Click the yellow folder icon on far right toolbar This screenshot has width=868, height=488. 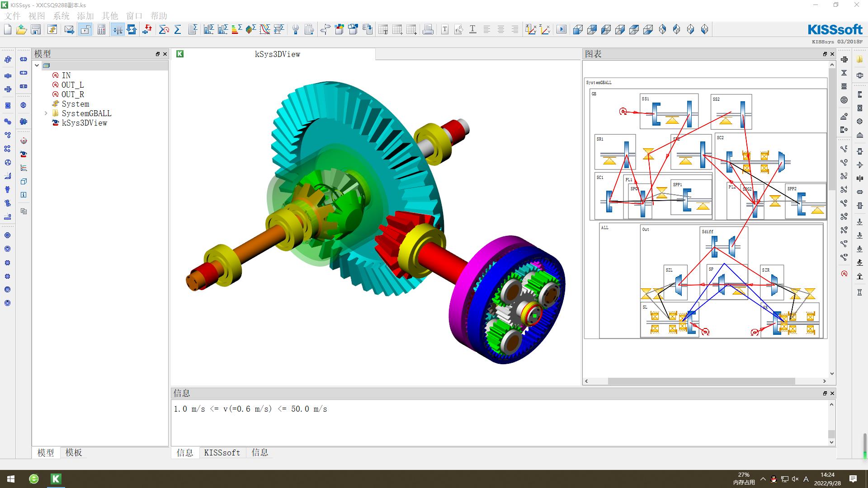pyautogui.click(x=859, y=59)
